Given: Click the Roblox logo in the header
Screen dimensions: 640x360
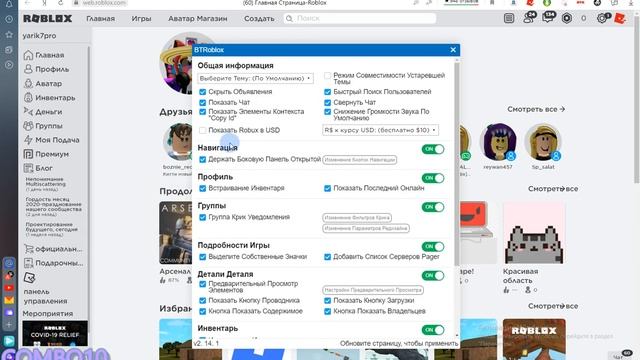Looking at the screenshot, I should [x=47, y=18].
